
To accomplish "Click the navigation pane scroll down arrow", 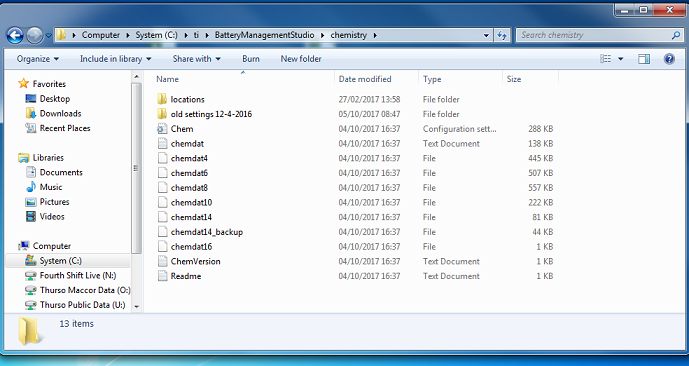I will coord(136,307).
